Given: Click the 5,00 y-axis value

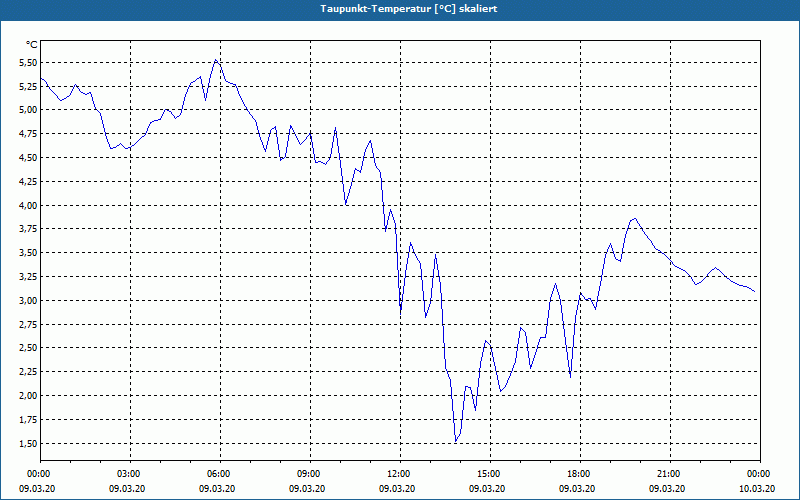Looking at the screenshot, I should [x=28, y=110].
